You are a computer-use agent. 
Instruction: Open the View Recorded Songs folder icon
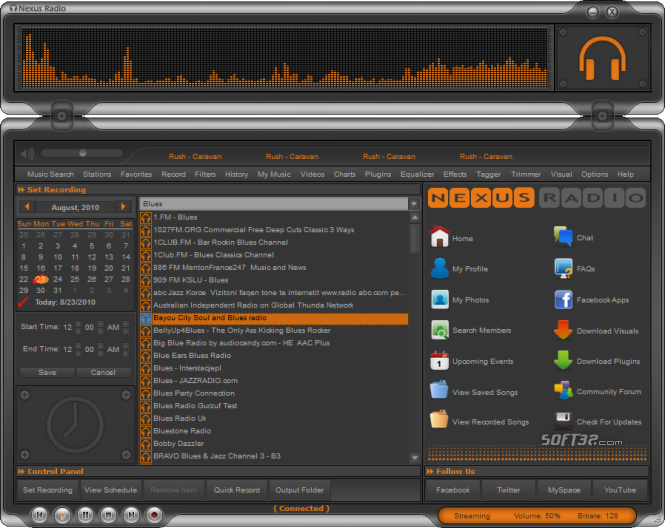pos(439,420)
